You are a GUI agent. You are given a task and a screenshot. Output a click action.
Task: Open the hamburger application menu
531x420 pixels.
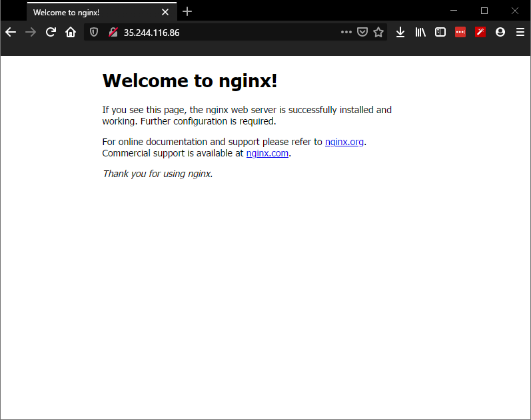click(x=520, y=32)
